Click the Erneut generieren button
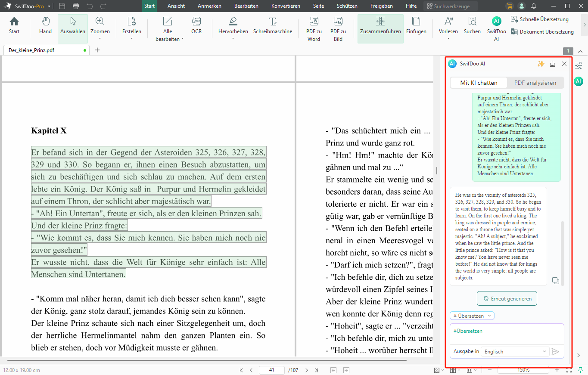This screenshot has width=588, height=375. click(x=507, y=298)
